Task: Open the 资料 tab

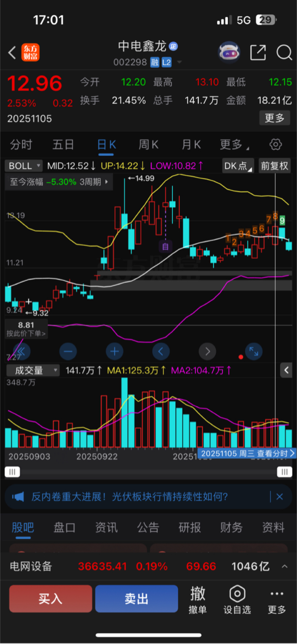Action: tap(273, 528)
